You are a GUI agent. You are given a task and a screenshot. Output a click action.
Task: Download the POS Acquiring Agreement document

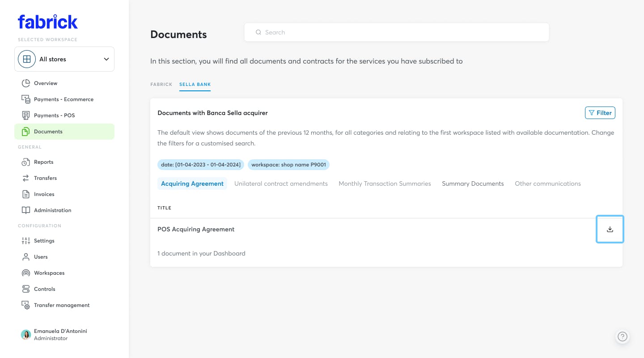pos(610,229)
